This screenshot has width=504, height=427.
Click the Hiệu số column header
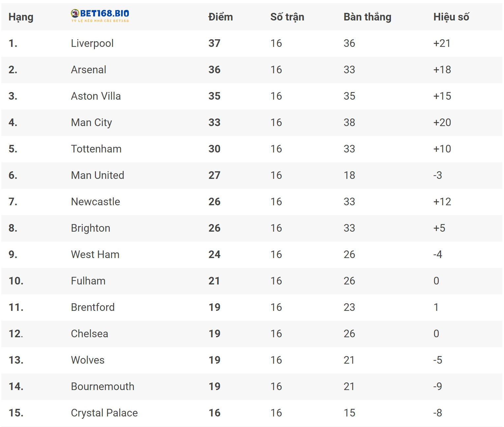451,17
